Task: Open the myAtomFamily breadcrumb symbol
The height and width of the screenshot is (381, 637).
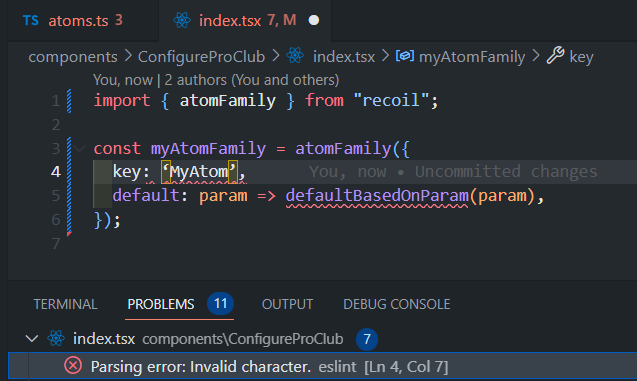Action: coord(472,57)
